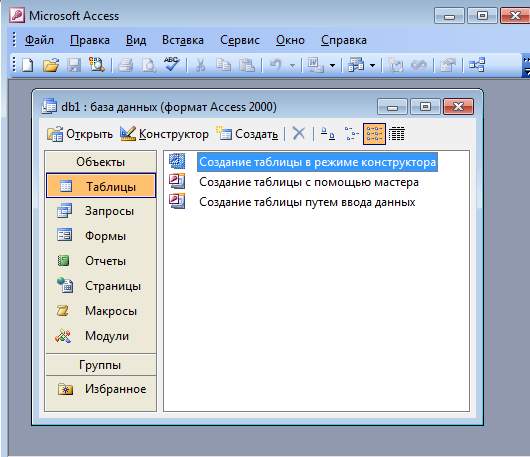Click wizard icon beside Создание таблицы с помощью мастера
This screenshot has width=530, height=457.
[x=177, y=181]
